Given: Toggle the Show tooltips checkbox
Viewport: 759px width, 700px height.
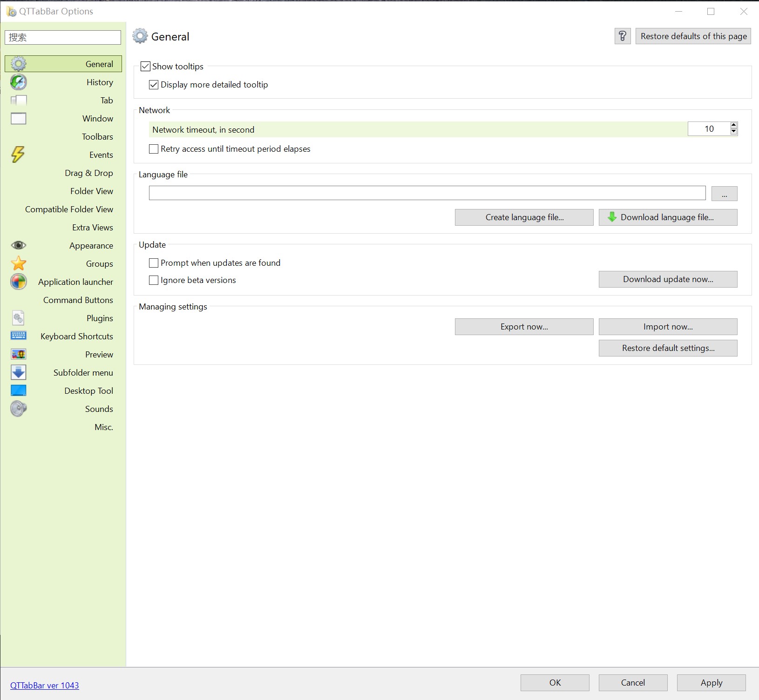Looking at the screenshot, I should [145, 66].
